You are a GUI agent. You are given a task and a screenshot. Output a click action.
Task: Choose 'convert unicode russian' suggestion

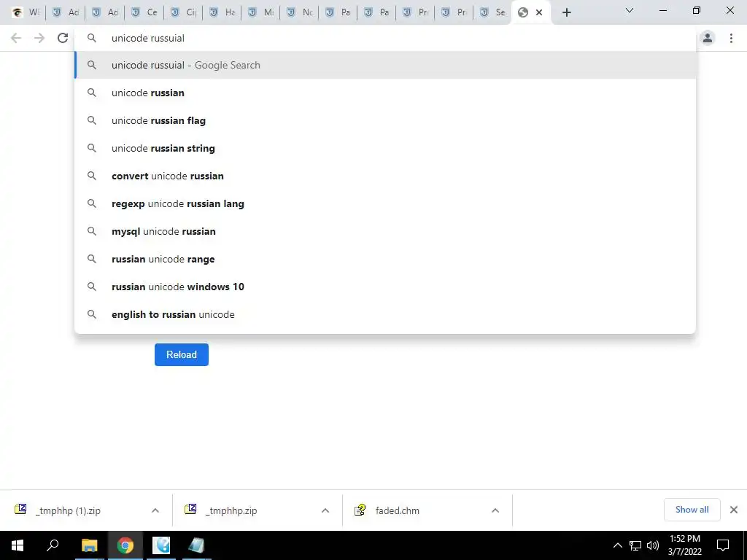[x=385, y=176]
